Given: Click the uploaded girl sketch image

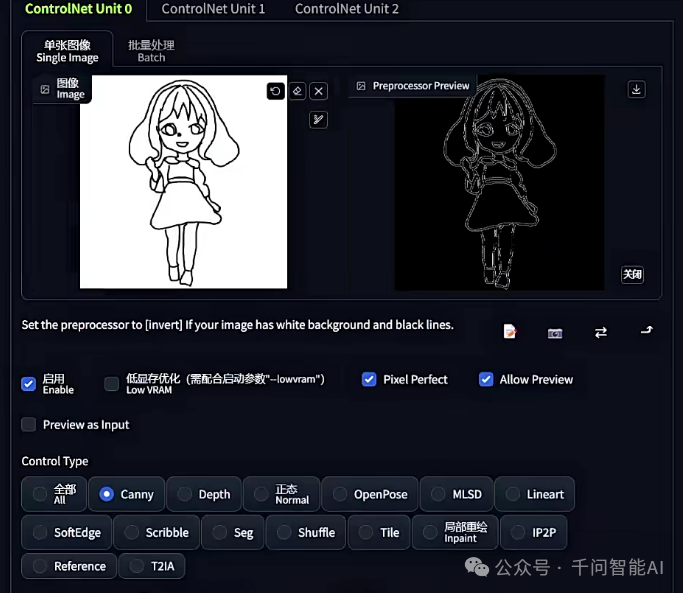Looking at the screenshot, I should (183, 182).
